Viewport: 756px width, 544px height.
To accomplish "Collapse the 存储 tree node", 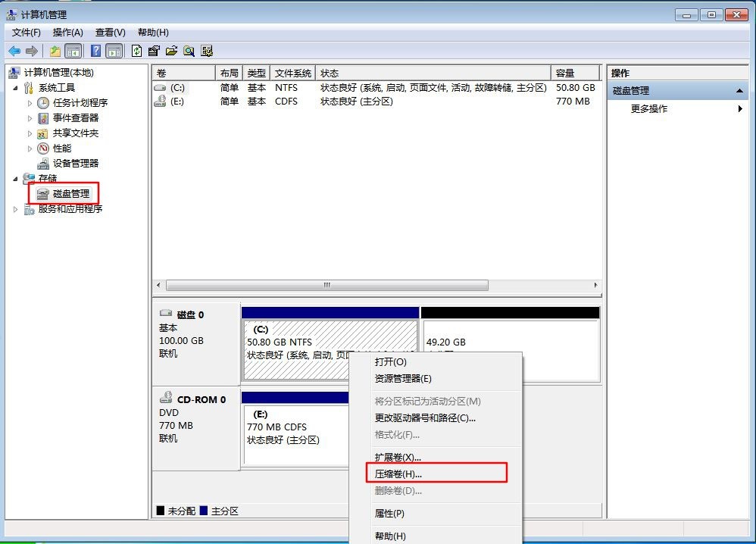I will (x=15, y=179).
